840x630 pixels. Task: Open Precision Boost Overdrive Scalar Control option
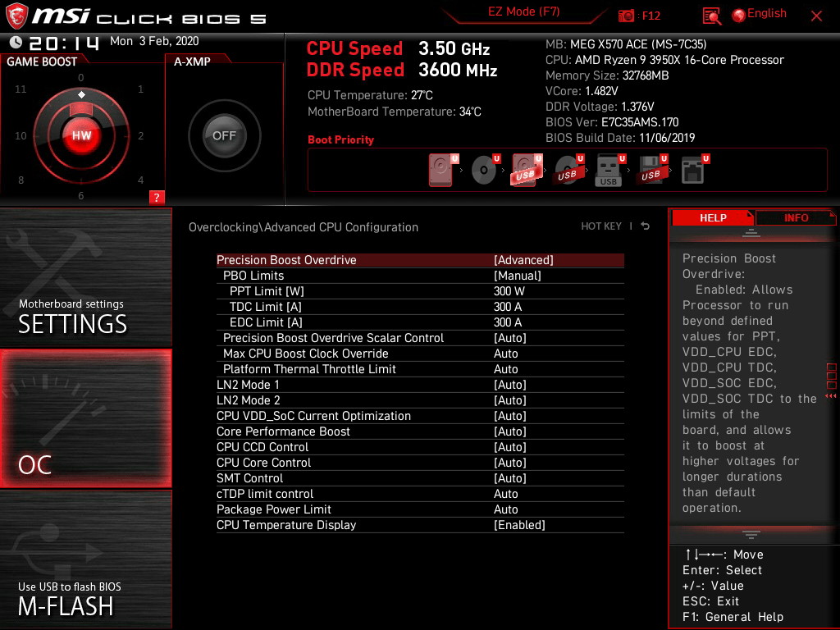tap(420, 338)
